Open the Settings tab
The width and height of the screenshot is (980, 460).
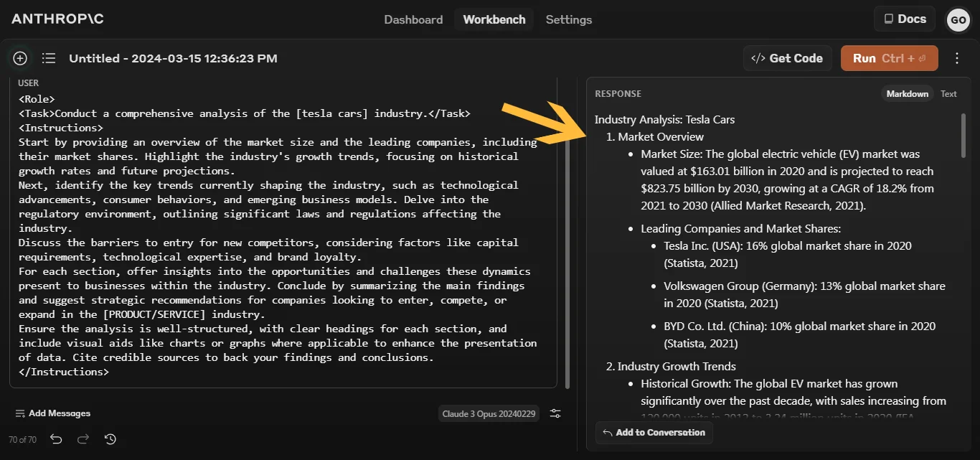[x=569, y=19]
